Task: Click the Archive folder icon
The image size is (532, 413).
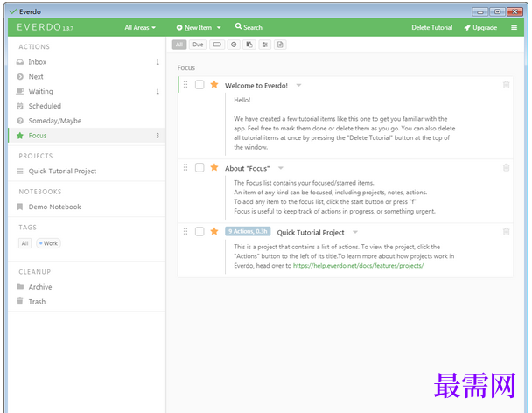Action: tap(20, 287)
